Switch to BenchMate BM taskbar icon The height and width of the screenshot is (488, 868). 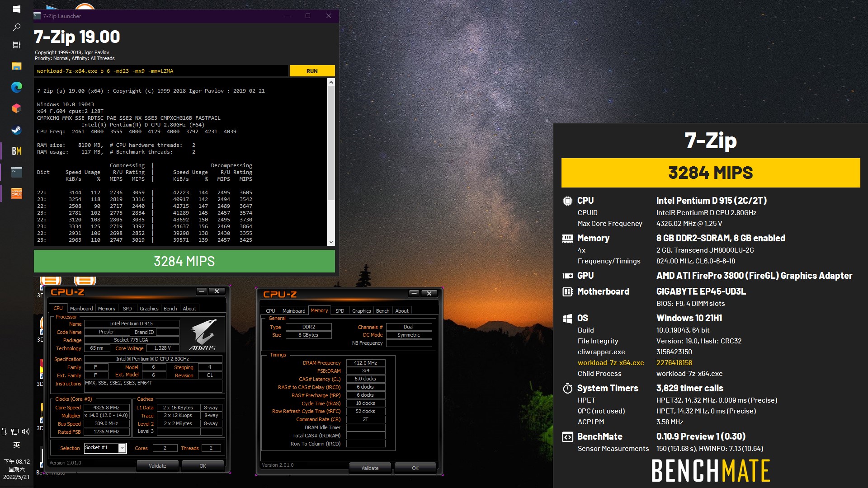click(16, 151)
